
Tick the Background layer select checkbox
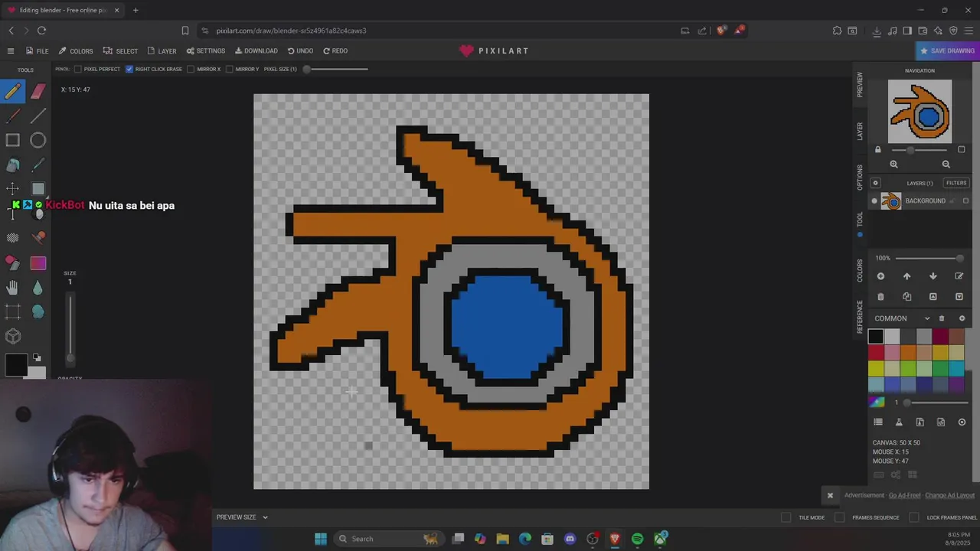tap(965, 201)
